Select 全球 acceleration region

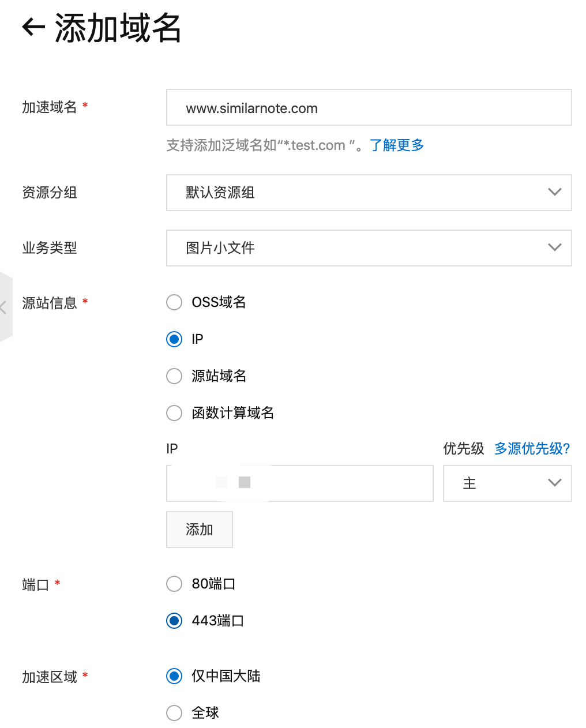[174, 713]
